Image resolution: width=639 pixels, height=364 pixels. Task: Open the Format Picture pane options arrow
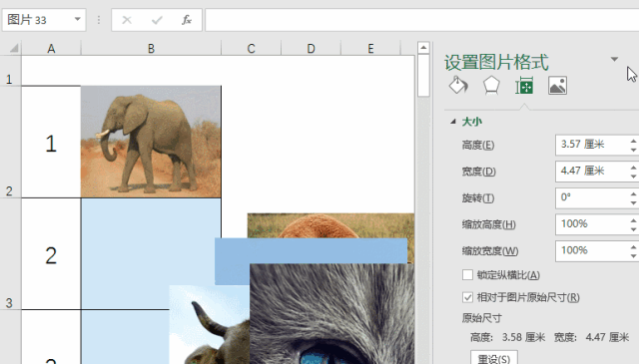(x=614, y=60)
